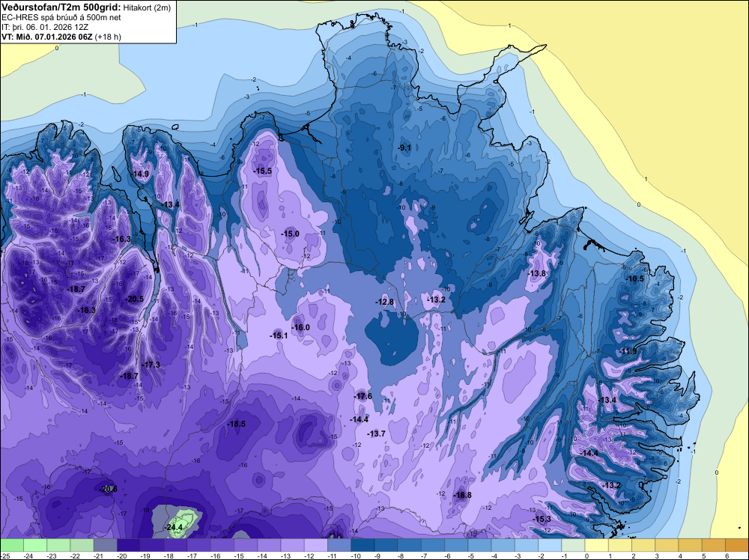
Task: Click the -12.8 temperature value
Action: click(x=384, y=302)
